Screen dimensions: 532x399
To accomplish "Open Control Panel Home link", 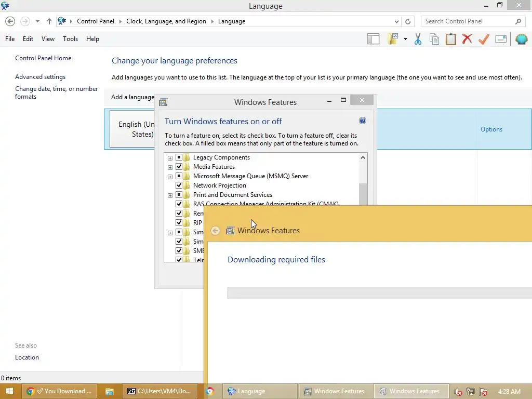I will pos(43,58).
